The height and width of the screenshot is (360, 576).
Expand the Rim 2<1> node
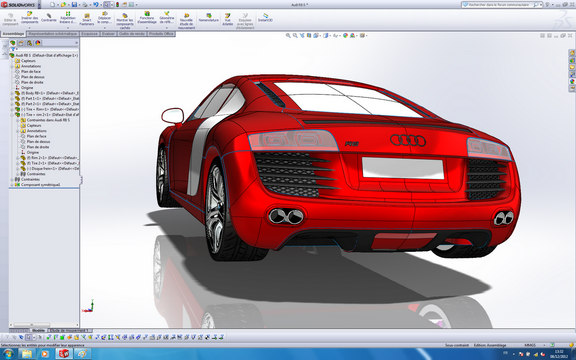(x=18, y=158)
